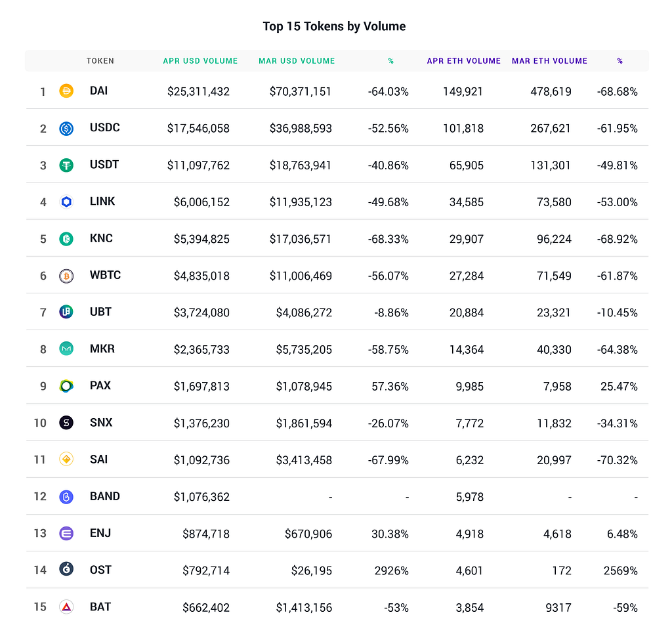Click the MAR ETH VOLUME column header
This screenshot has width=672, height=642.
[549, 61]
